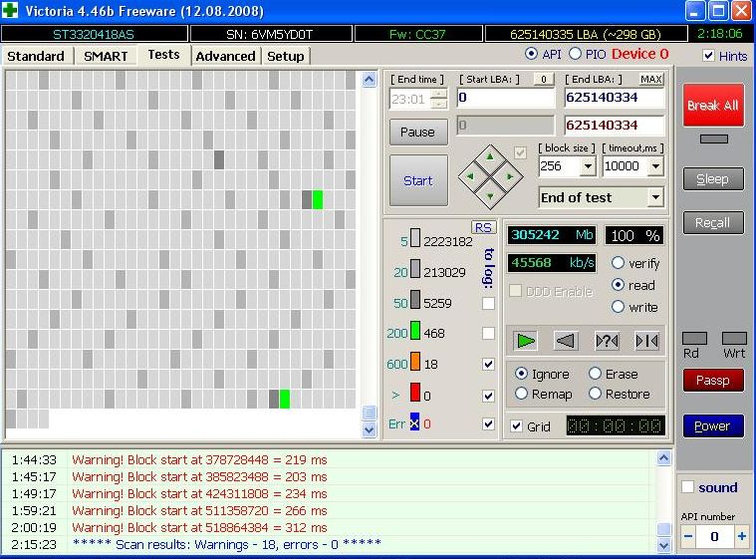Choose Restore error handling option
Screen dimensions: 756x559
(x=595, y=394)
